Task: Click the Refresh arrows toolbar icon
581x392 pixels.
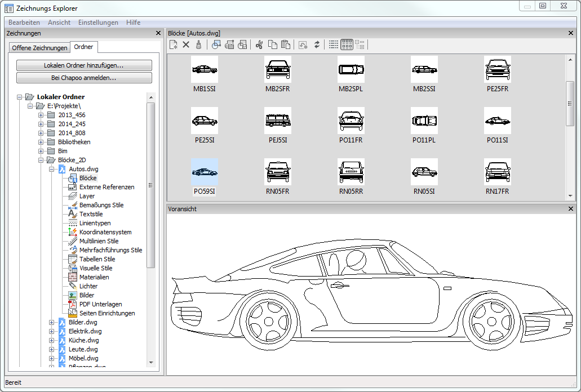Action: click(317, 44)
